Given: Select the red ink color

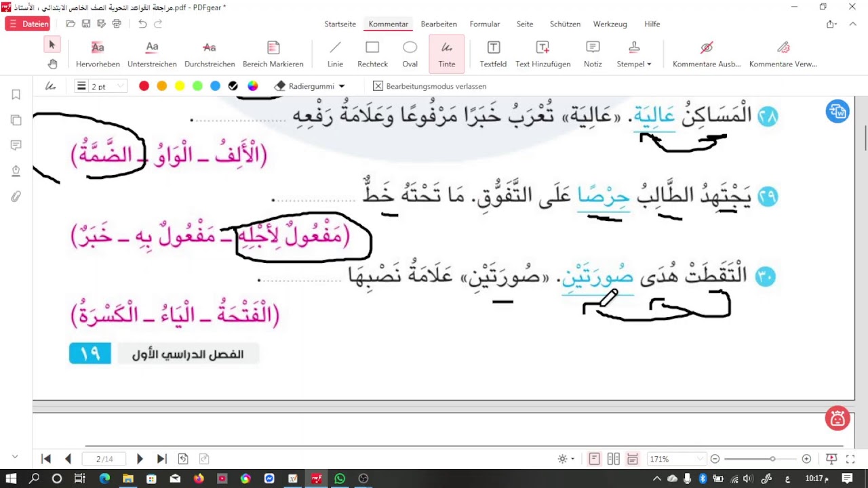Looking at the screenshot, I should pyautogui.click(x=144, y=86).
